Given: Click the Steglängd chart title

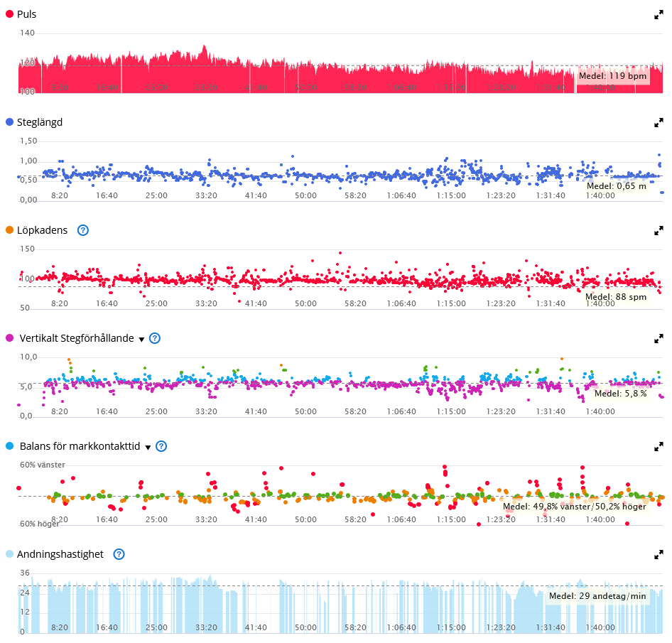Looking at the screenshot, I should click(x=40, y=123).
